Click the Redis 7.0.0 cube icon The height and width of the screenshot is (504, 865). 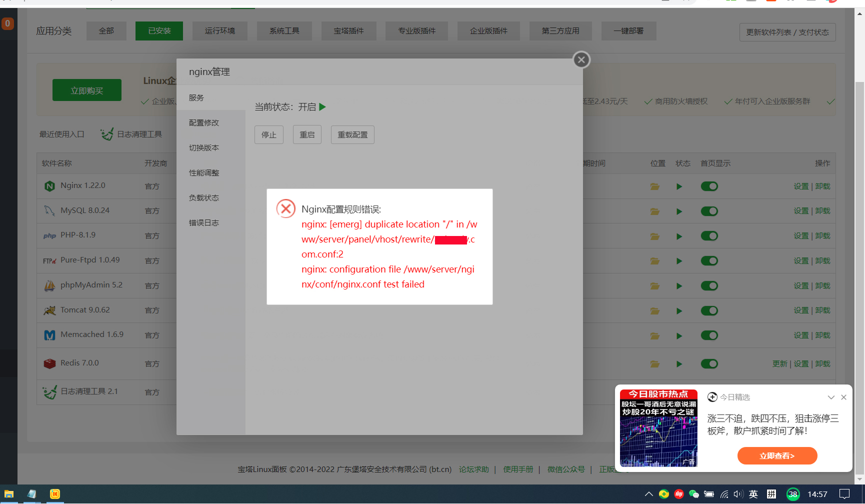49,363
